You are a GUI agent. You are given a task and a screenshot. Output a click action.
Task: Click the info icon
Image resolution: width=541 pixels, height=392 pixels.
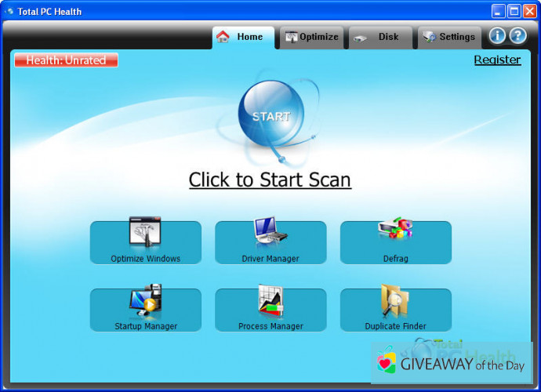[x=497, y=36]
